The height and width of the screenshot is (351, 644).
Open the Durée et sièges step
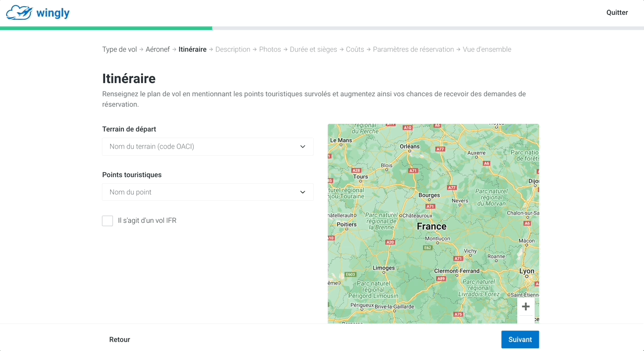tap(313, 50)
